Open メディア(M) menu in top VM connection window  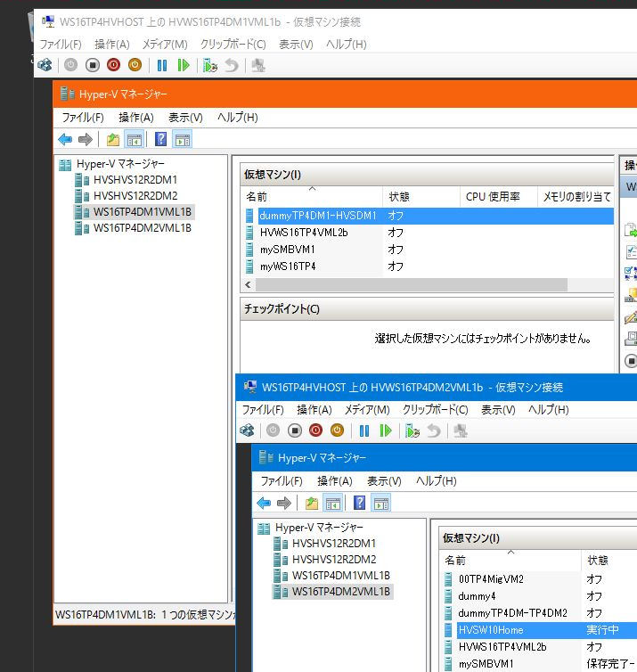(165, 45)
